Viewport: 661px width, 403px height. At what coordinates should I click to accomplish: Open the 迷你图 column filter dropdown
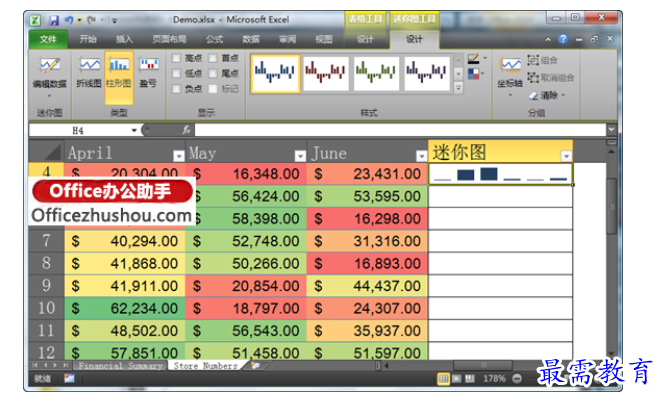pyautogui.click(x=566, y=156)
